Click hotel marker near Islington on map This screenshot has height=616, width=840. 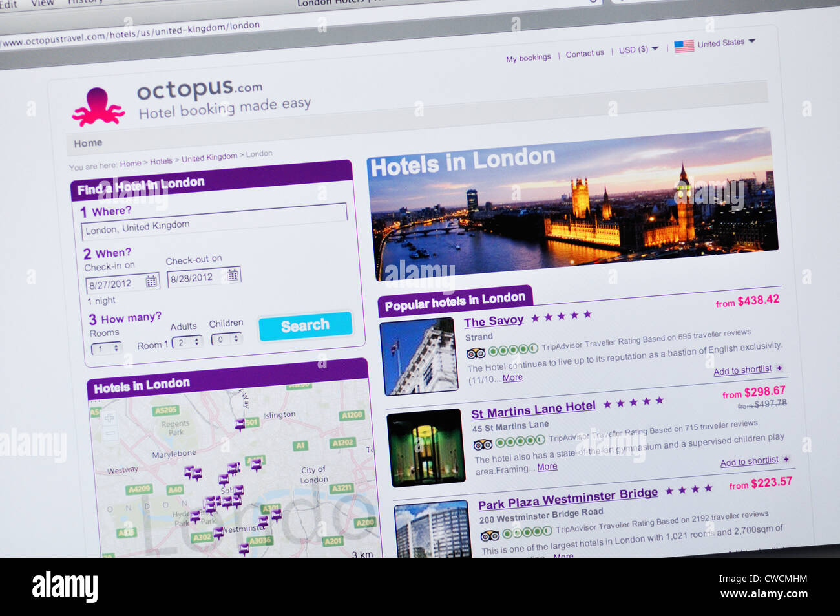[x=240, y=424]
